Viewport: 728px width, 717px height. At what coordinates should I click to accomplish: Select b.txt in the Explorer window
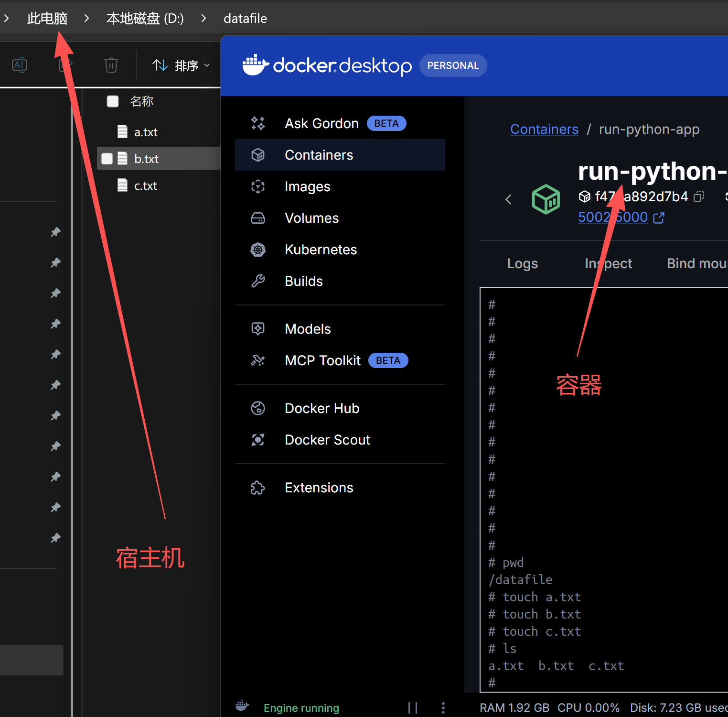(146, 159)
